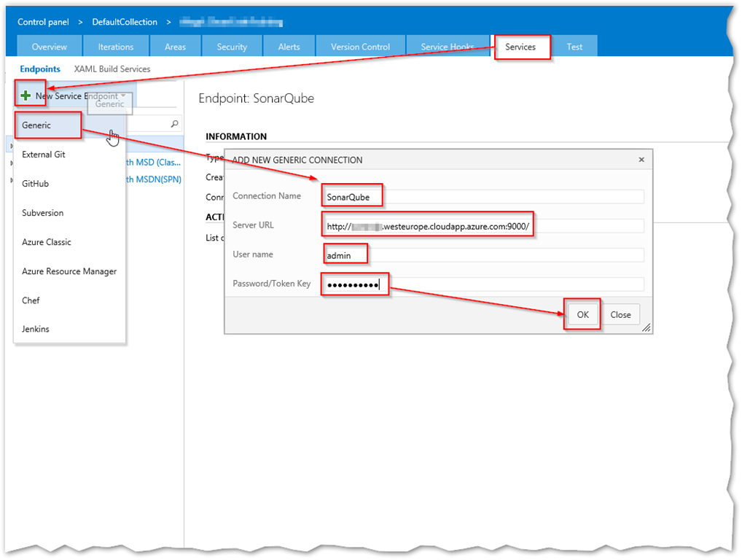Choose Azure Classic endpoint option
This screenshot has width=742, height=560.
(x=47, y=242)
